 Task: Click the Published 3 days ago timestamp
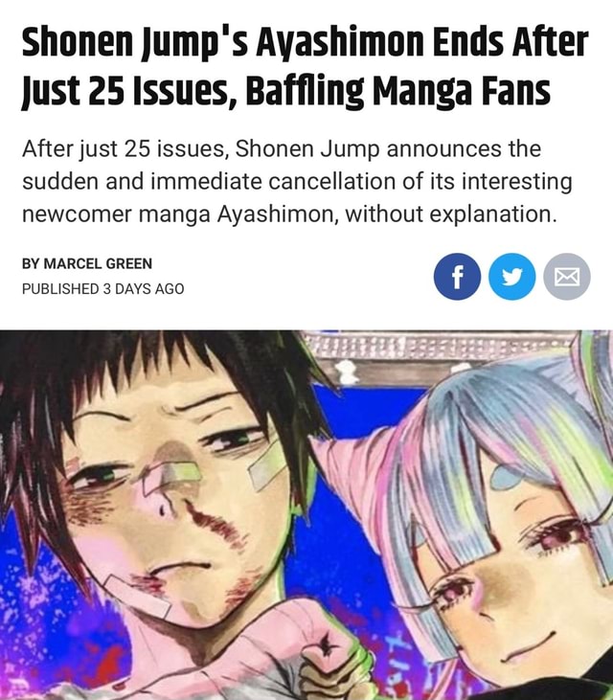coord(102,289)
